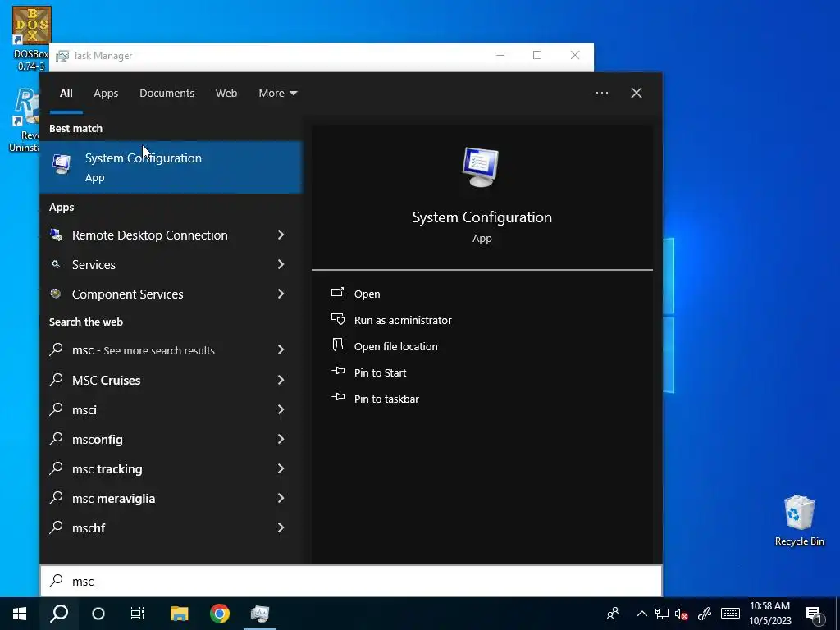Open System Configuration best match result
The height and width of the screenshot is (630, 840).
click(x=171, y=167)
